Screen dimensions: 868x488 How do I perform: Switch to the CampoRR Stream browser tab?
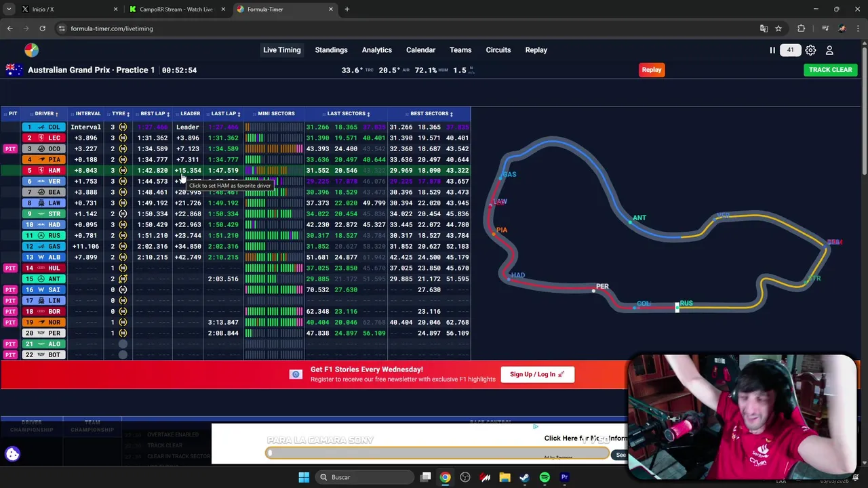point(175,9)
